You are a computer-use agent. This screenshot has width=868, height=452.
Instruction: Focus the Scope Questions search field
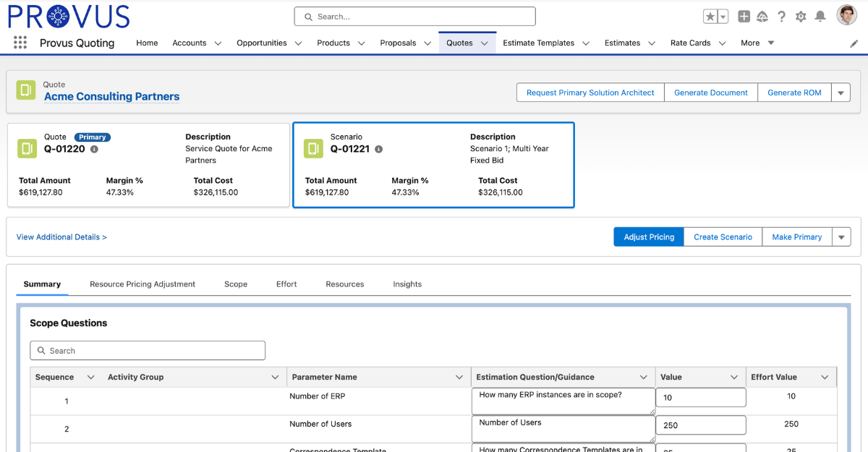pos(148,351)
